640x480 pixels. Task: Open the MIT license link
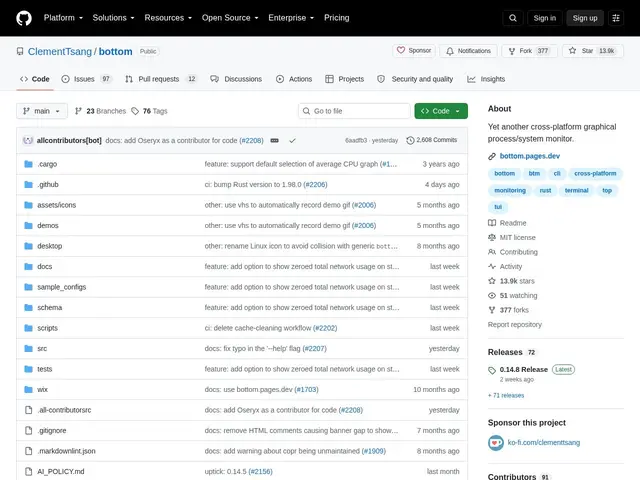(512, 238)
